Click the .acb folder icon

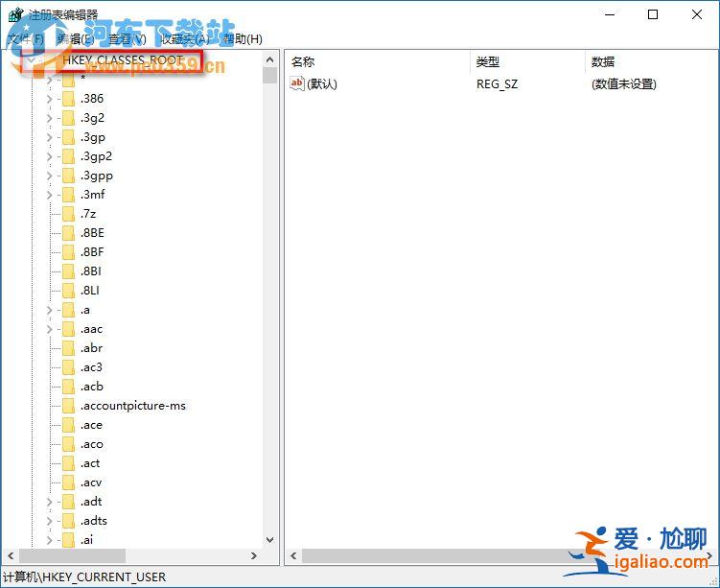coord(68,387)
